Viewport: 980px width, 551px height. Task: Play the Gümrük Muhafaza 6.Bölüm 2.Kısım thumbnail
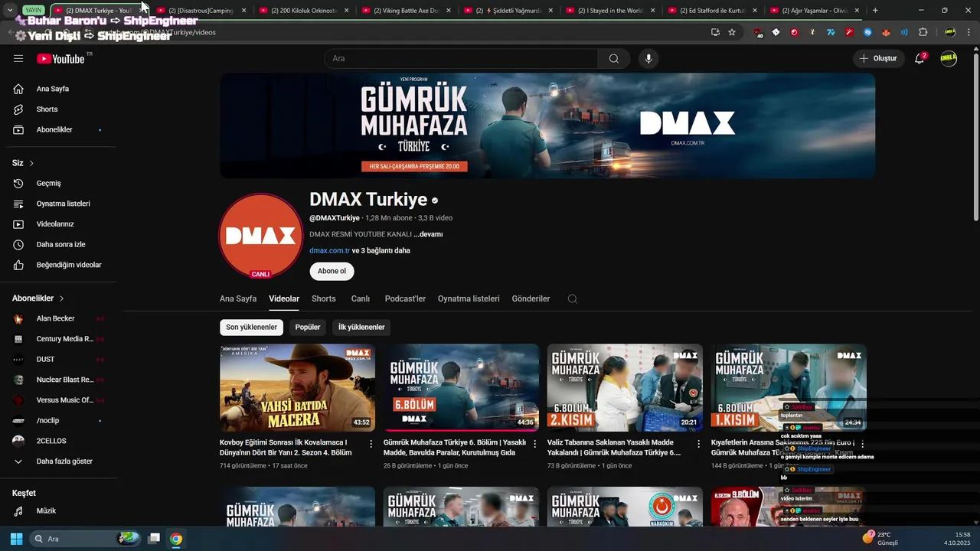[625, 388]
